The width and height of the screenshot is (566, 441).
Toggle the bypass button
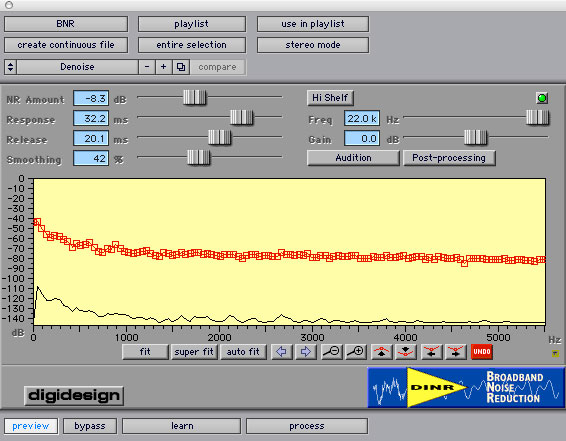tap(90, 426)
